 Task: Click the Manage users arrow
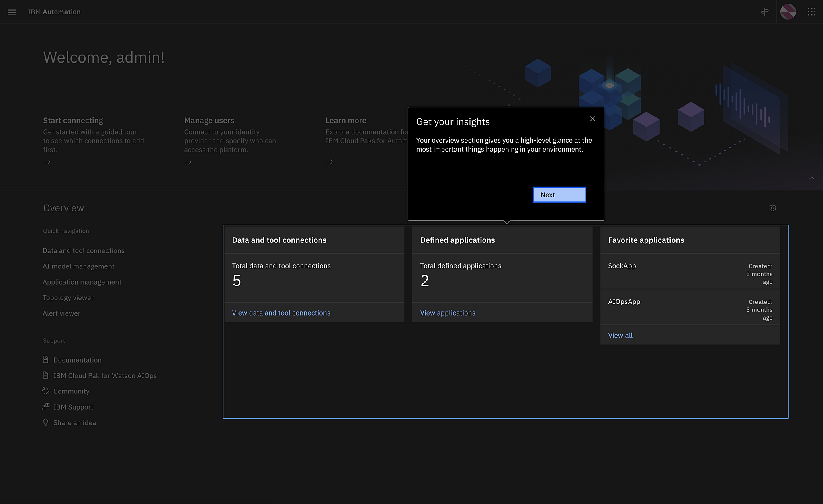188,162
